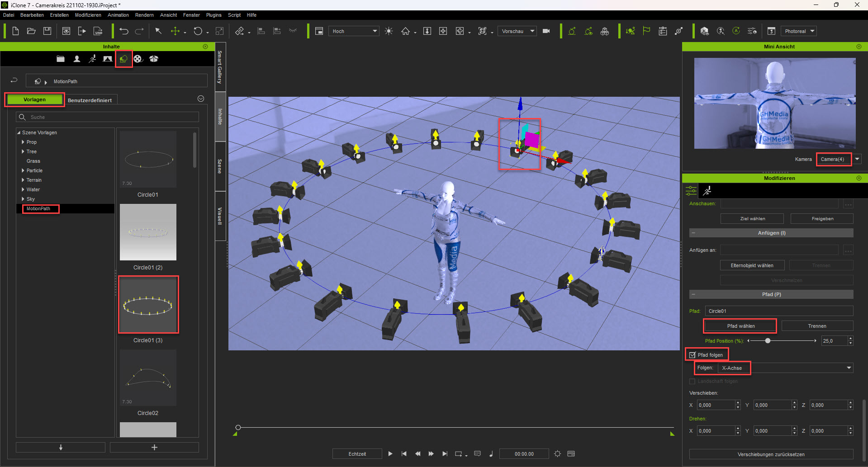Step forward one frame with double arrow
868x467 pixels.
431,454
